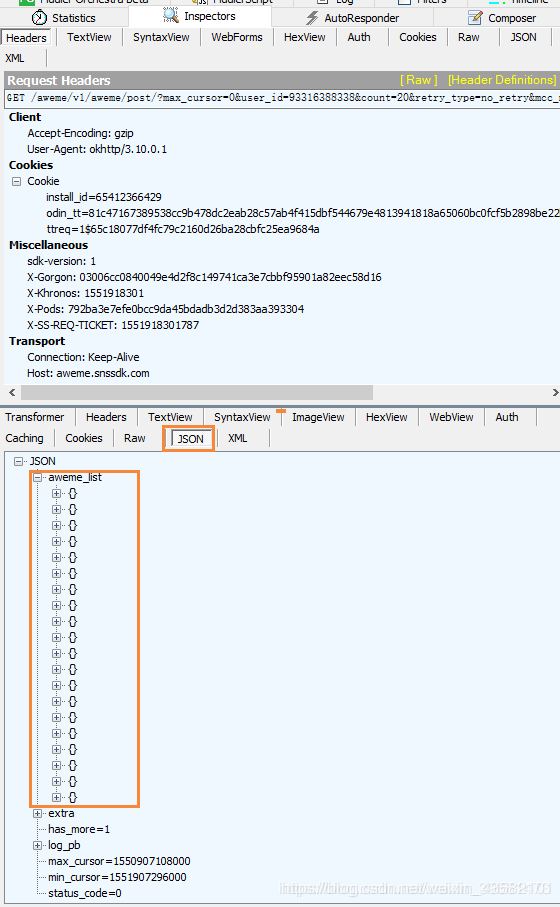Open the Statistics stopwatch icon tab
This screenshot has height=907, width=560.
[39, 17]
